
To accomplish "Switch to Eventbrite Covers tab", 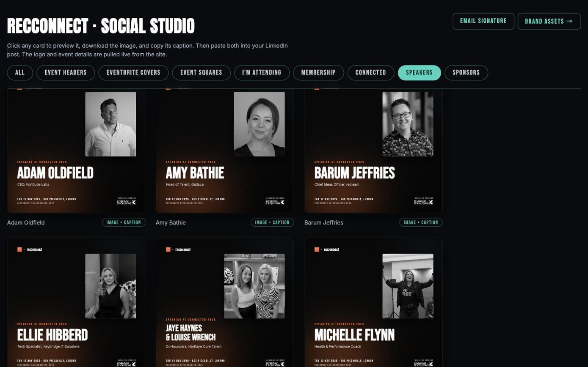I will point(133,73).
